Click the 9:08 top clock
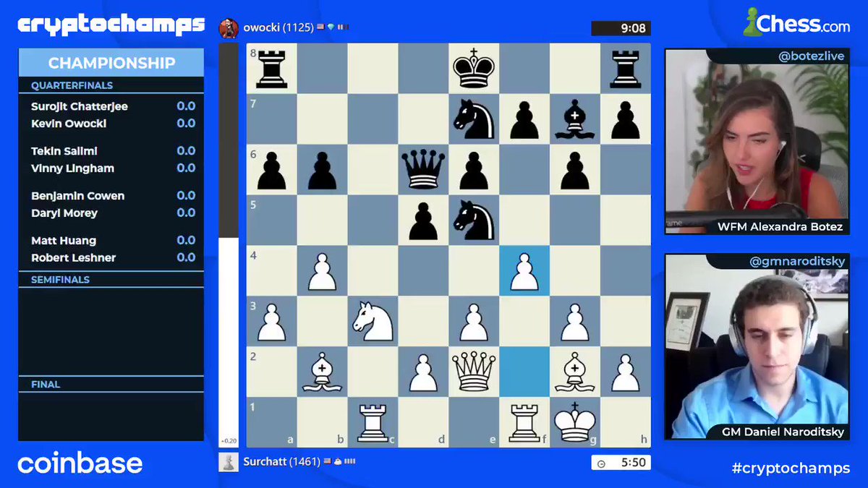The width and height of the screenshot is (868, 488). point(621,28)
